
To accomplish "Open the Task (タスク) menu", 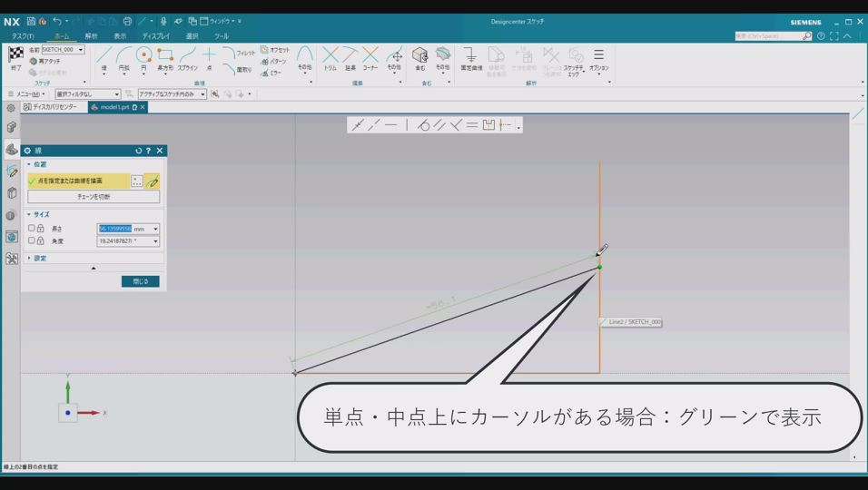I will tap(23, 36).
